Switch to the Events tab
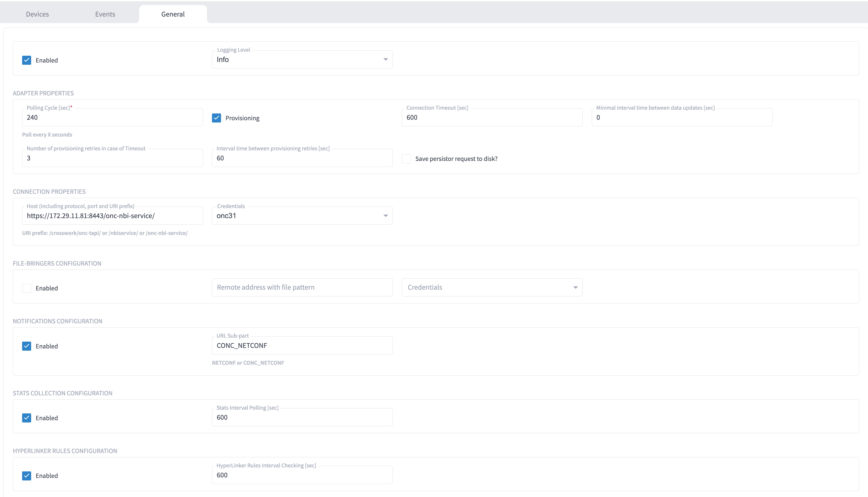 [105, 14]
